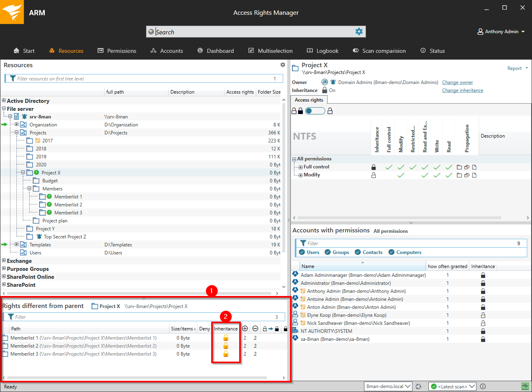Click the Change inheritance link
532x392 pixels.
pyautogui.click(x=462, y=90)
